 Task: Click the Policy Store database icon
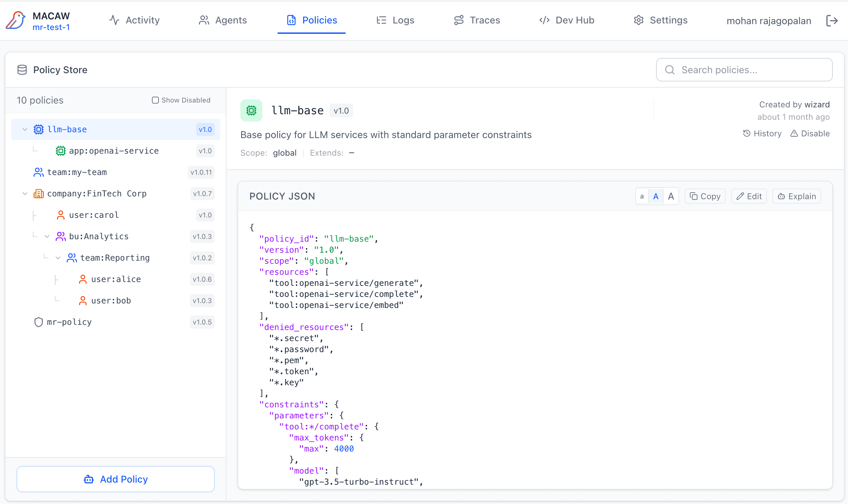point(22,70)
